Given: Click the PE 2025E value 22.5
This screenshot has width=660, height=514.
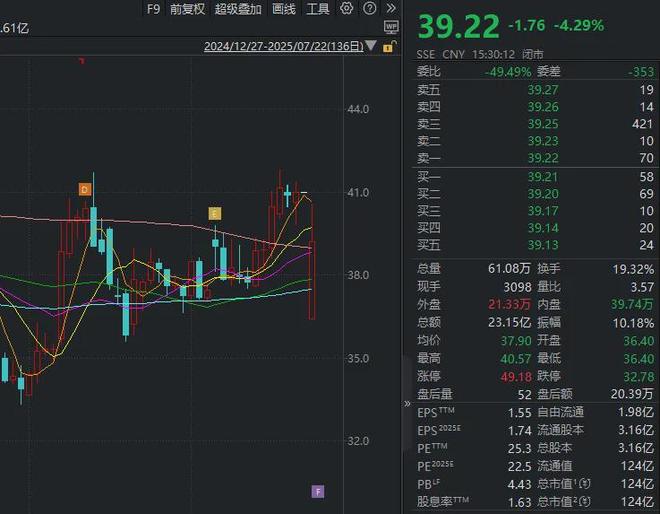Looking at the screenshot, I should coord(520,466).
